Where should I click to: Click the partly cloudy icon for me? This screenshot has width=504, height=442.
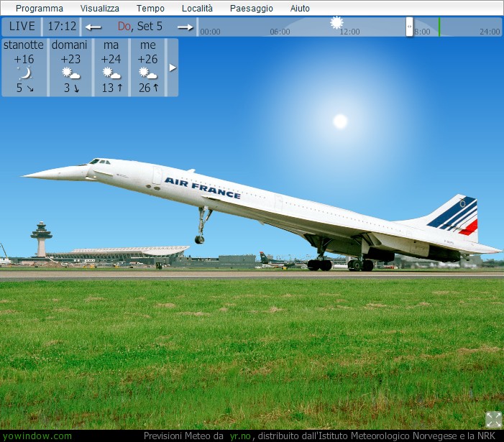(x=148, y=73)
